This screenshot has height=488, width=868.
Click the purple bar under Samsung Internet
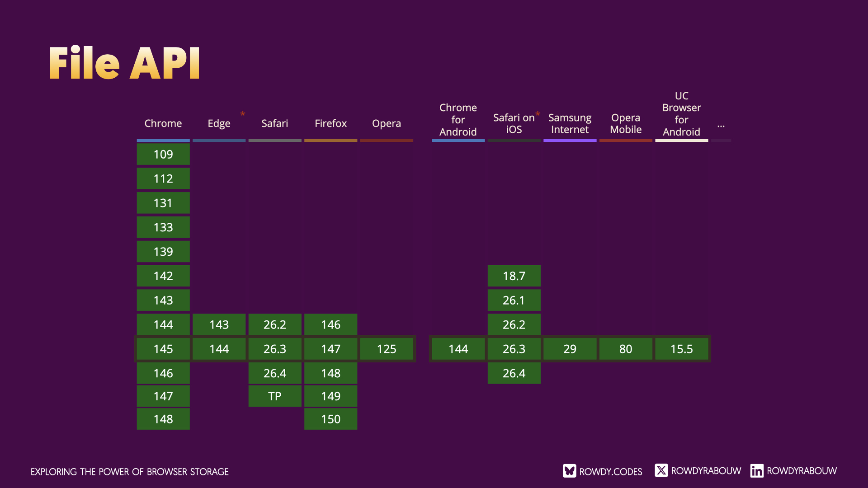click(570, 141)
